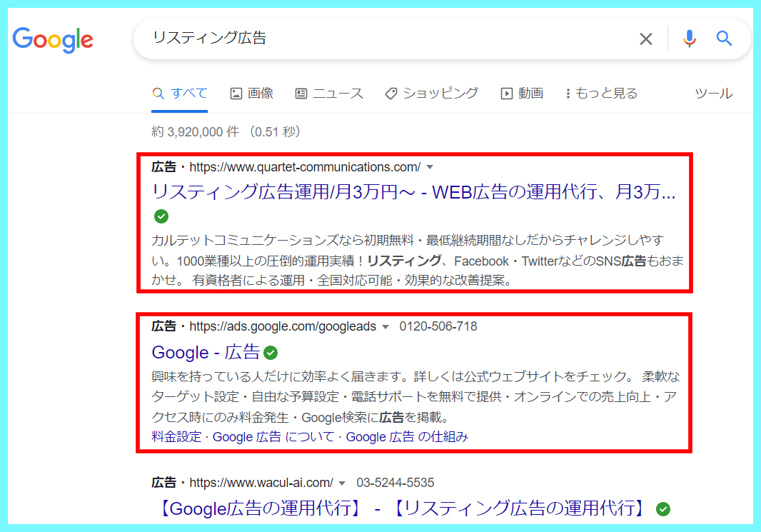Click the blue magnifier search button
The height and width of the screenshot is (532, 761).
pos(724,39)
